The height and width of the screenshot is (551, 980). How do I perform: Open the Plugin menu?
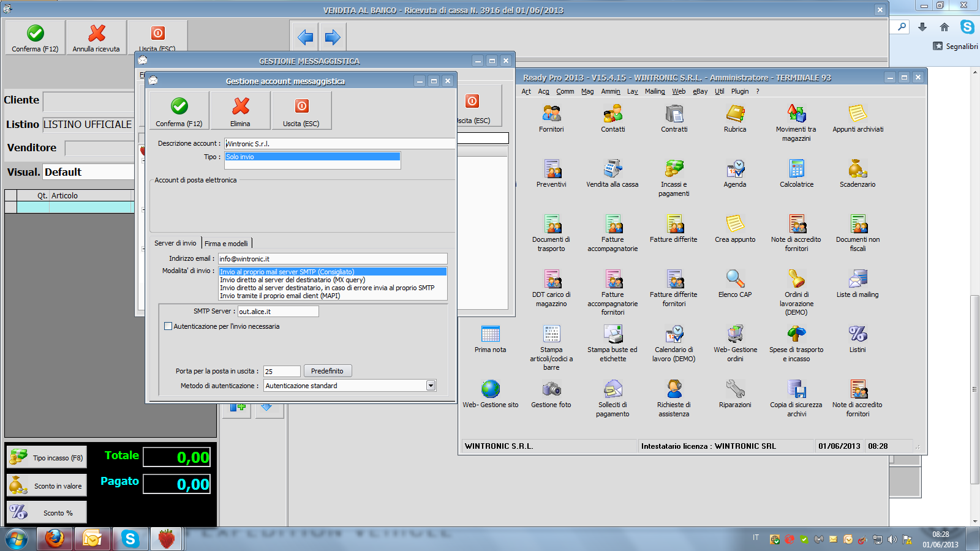740,91
